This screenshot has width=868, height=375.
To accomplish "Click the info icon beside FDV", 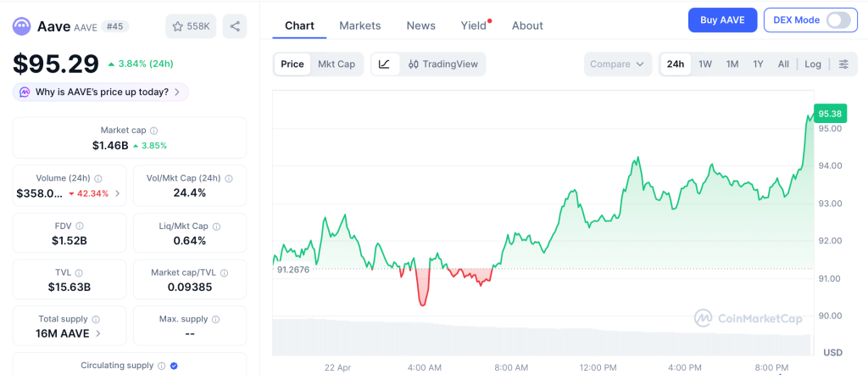I will tap(80, 227).
